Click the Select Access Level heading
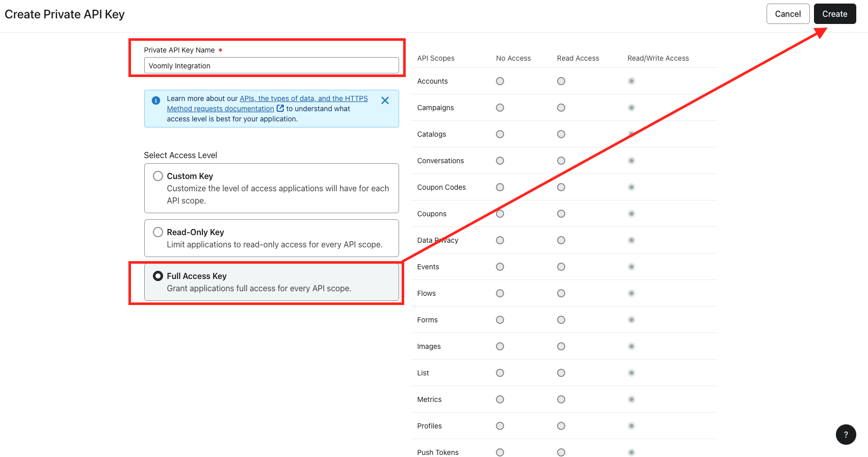This screenshot has height=457, width=868. 180,155
